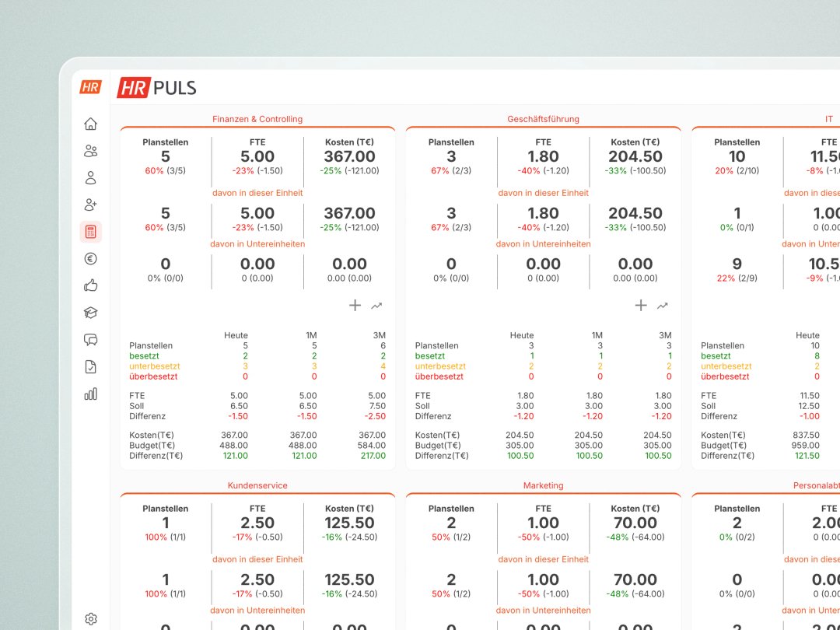Show the trend chart icon for Geschäftsführung
The height and width of the screenshot is (630, 840).
tap(663, 306)
